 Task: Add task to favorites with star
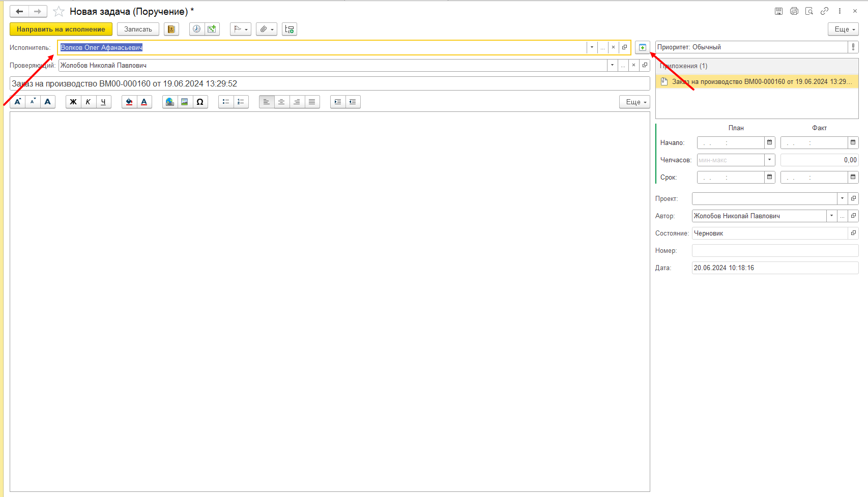[59, 11]
